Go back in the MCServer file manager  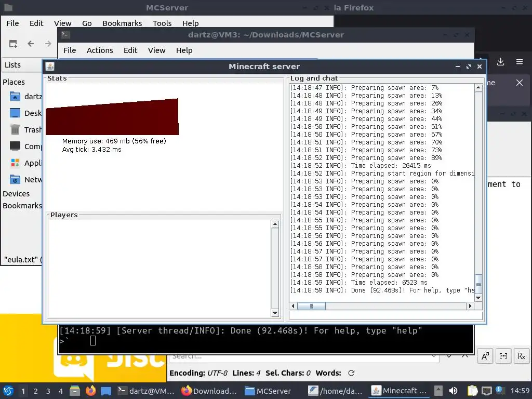click(x=31, y=44)
